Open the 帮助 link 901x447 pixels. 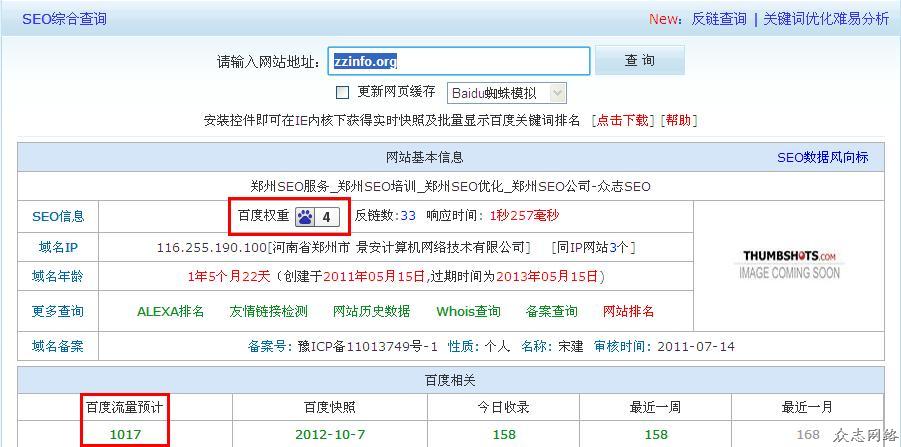pos(679,121)
